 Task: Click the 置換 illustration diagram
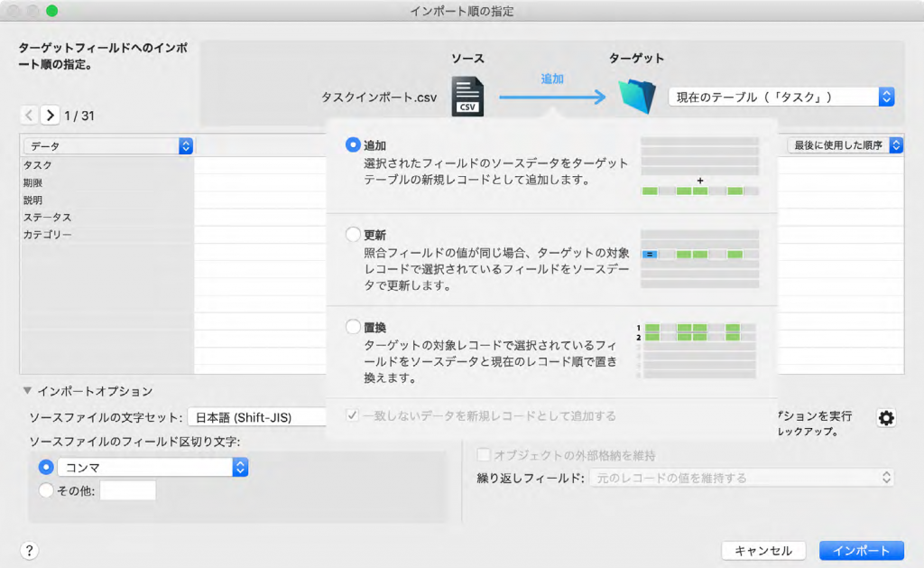point(697,350)
